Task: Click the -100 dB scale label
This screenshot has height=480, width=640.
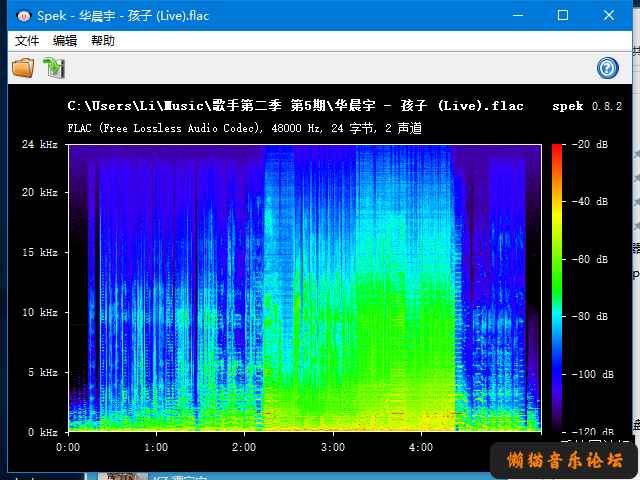Action: pos(592,374)
